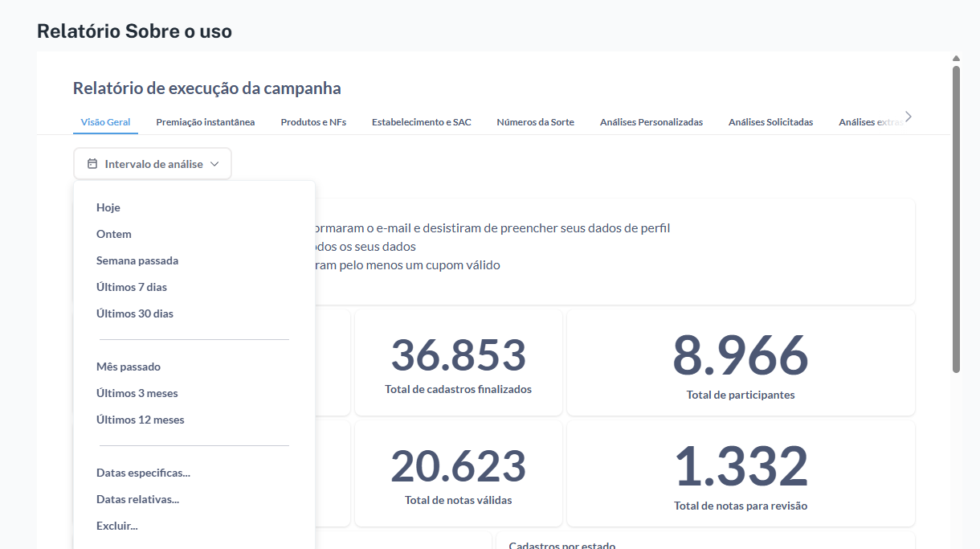
Task: Choose Últimos 12 meses option
Action: click(141, 420)
